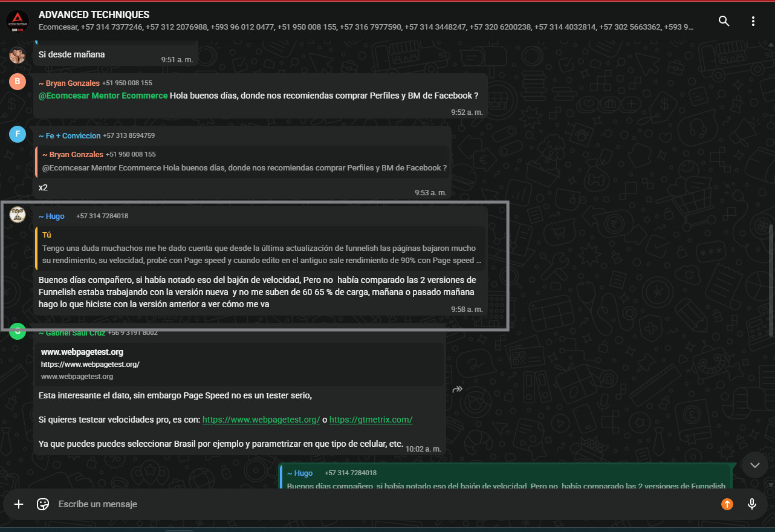This screenshot has height=532, width=775.
Task: Open the gtmetrix.com hyperlink
Action: tap(371, 420)
